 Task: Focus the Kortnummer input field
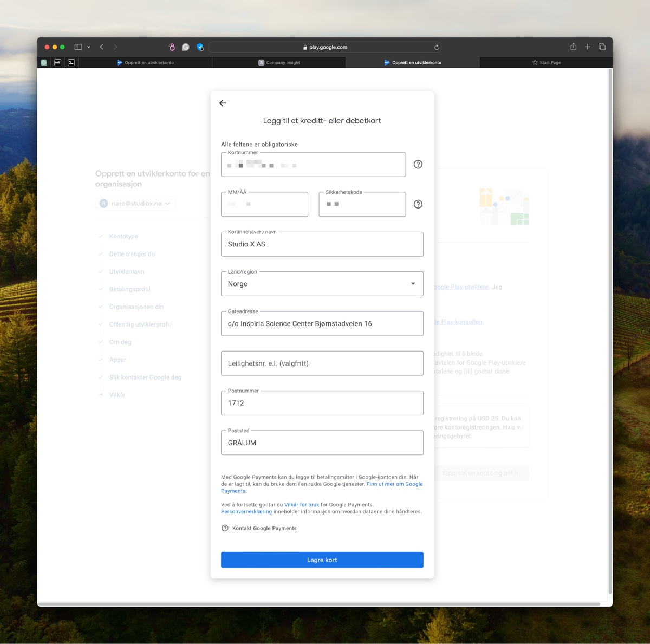click(x=313, y=165)
